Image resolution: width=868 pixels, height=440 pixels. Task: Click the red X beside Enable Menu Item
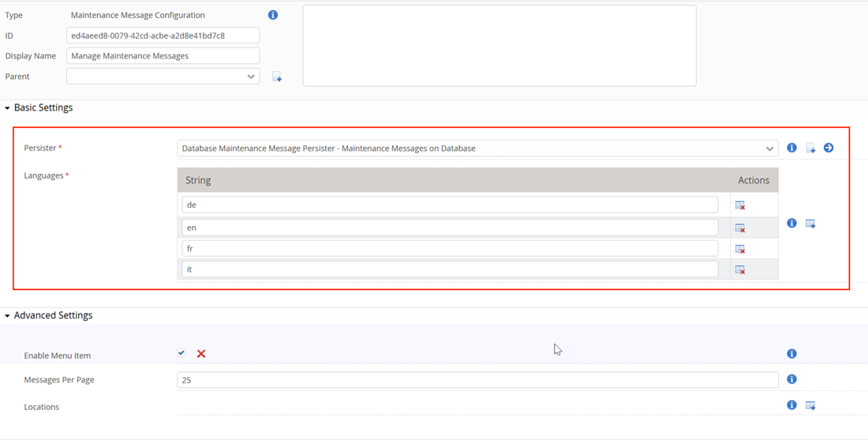pyautogui.click(x=201, y=354)
